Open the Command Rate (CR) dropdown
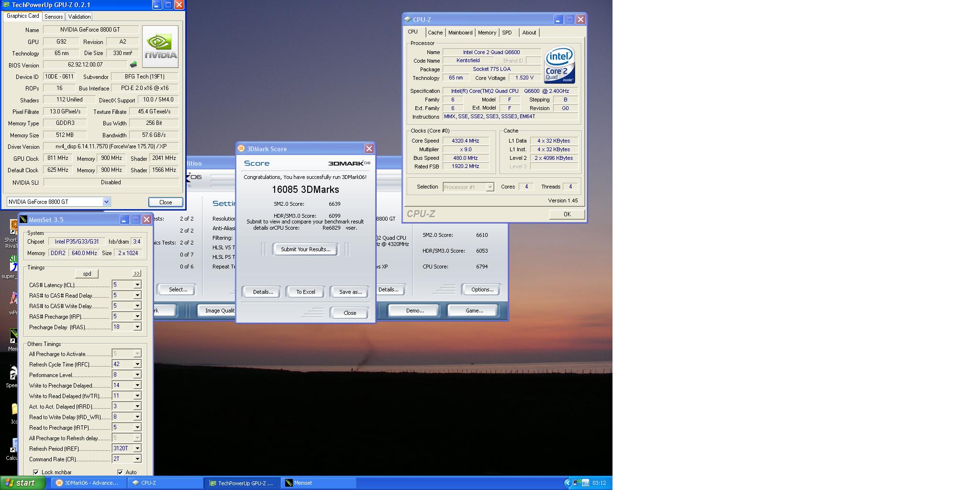 click(137, 459)
